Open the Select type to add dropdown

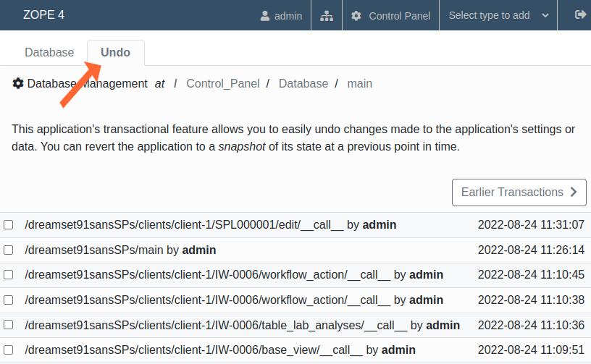coord(498,15)
